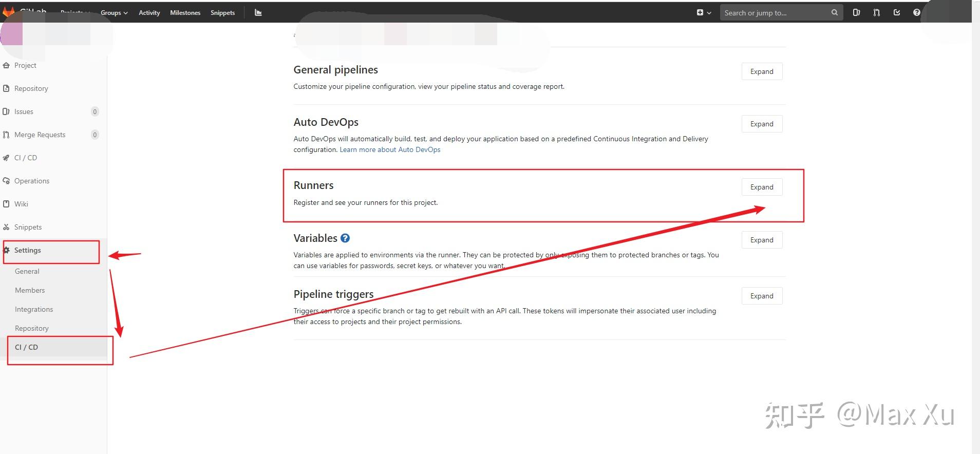
Task: Follow the Learn more about Auto DevOps link
Action: click(390, 149)
